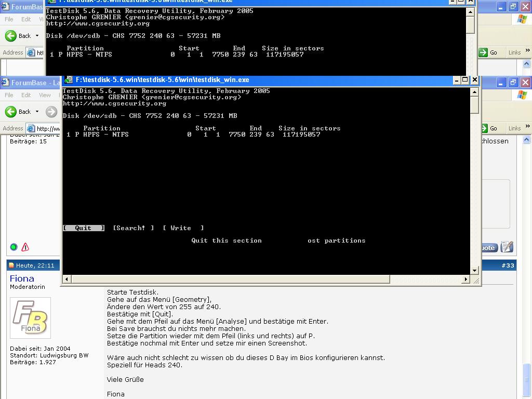Open front TestDisk window's title bar icon
Image resolution: width=532 pixels, height=399 pixels.
tap(69, 79)
